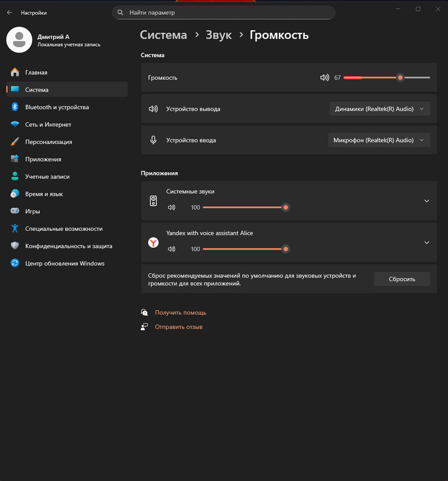Mute Yandex app via its speaker icon
This screenshot has height=481, width=448.
(x=172, y=249)
